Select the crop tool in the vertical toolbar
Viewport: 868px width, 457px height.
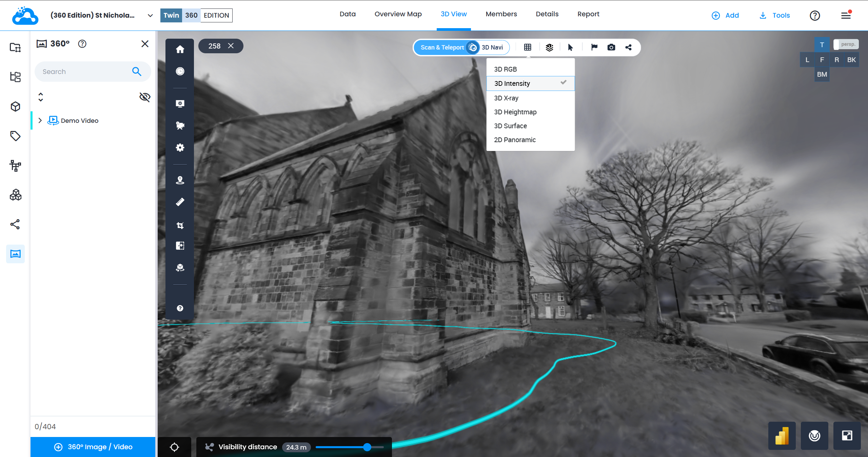[180, 225]
